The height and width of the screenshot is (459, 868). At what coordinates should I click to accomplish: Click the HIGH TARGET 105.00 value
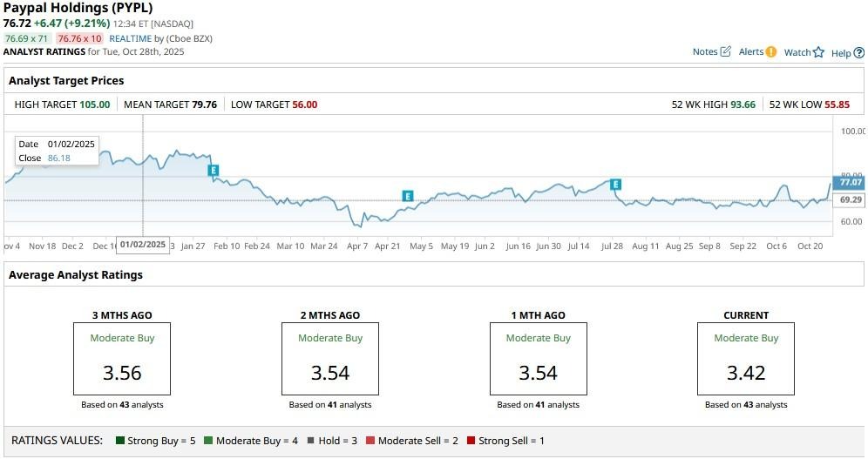pos(95,105)
